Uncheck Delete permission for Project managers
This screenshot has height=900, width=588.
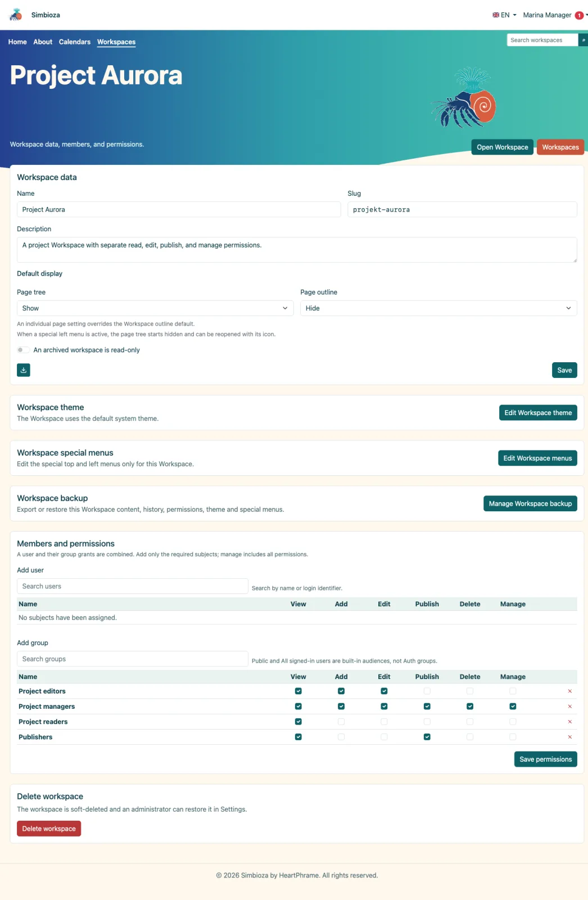(470, 706)
